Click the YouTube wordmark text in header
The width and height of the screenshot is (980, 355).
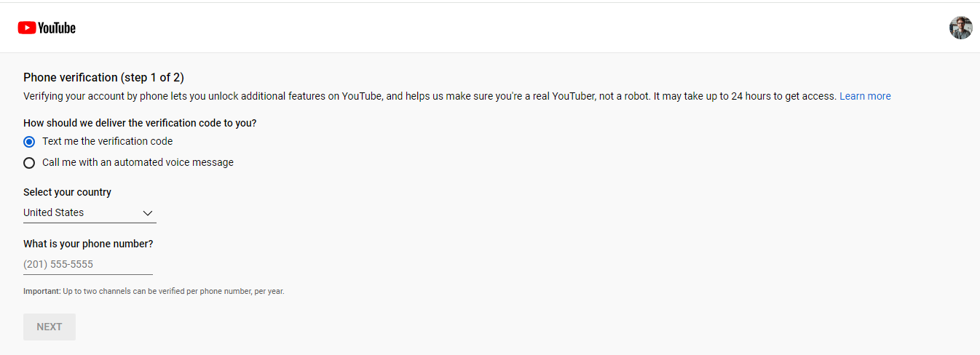[58, 28]
